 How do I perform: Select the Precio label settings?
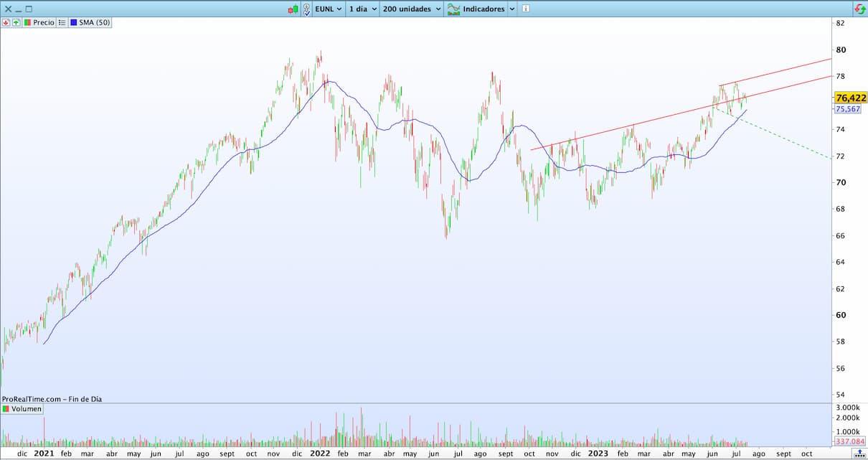43,22
